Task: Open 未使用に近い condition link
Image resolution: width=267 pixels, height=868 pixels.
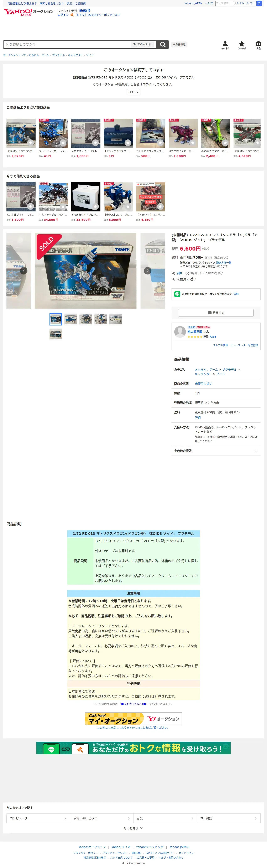Action: [203, 384]
